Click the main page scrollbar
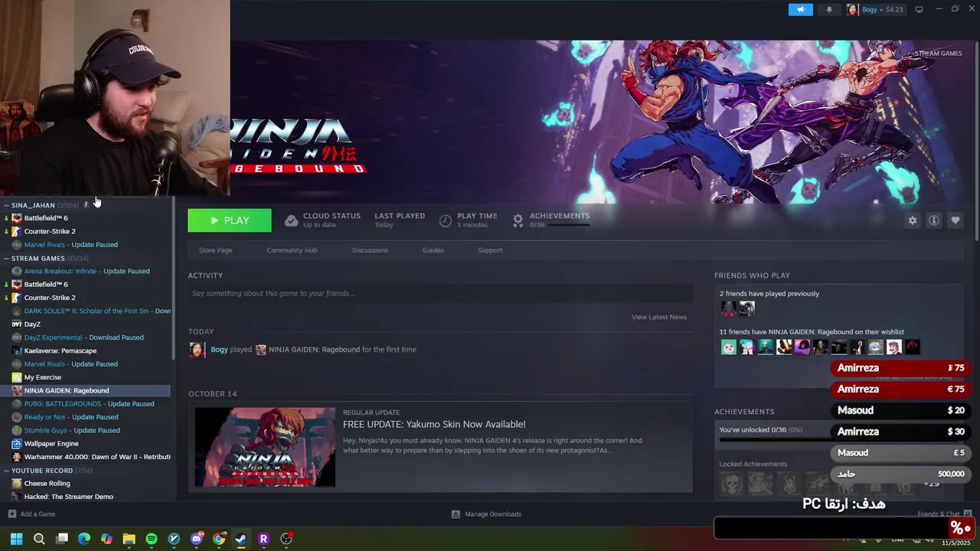Image resolution: width=980 pixels, height=551 pixels. click(976, 142)
